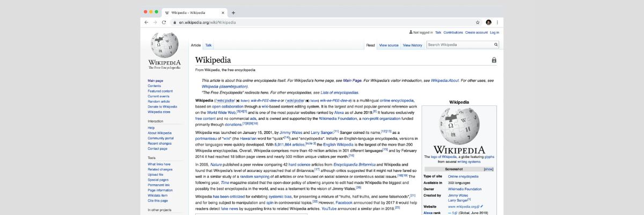Click the padlock icon in the address bar

tap(174, 23)
